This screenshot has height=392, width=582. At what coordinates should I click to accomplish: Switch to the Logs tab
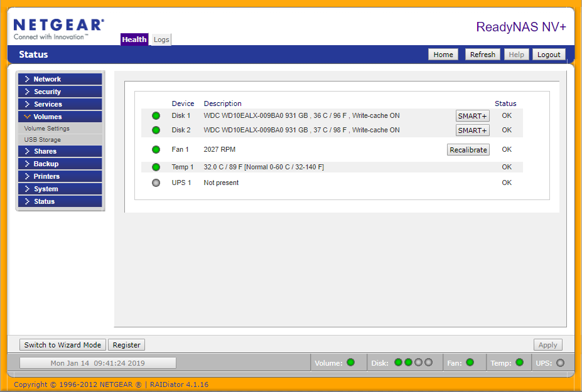pos(161,40)
